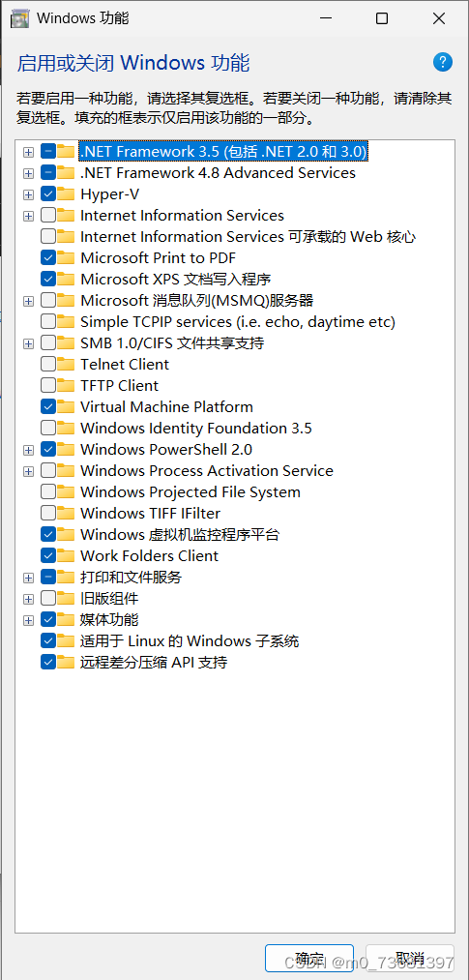Select the Windows TIFF IFilter item

[x=150, y=513]
